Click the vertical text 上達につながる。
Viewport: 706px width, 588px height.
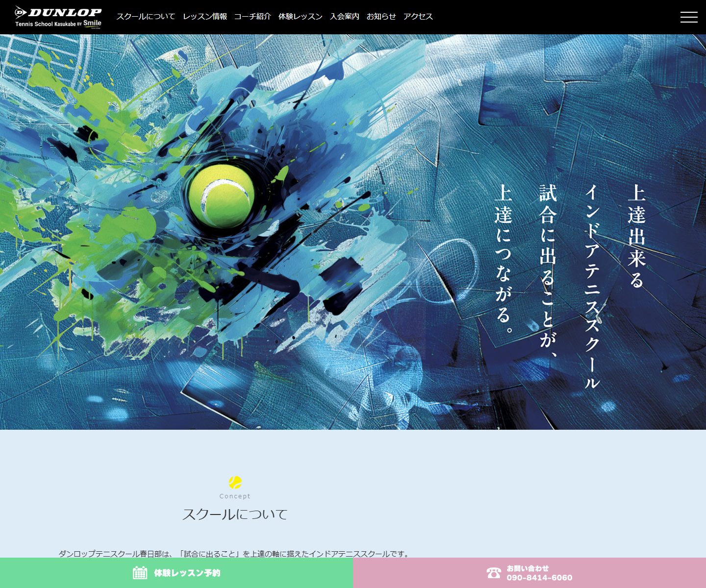(504, 260)
